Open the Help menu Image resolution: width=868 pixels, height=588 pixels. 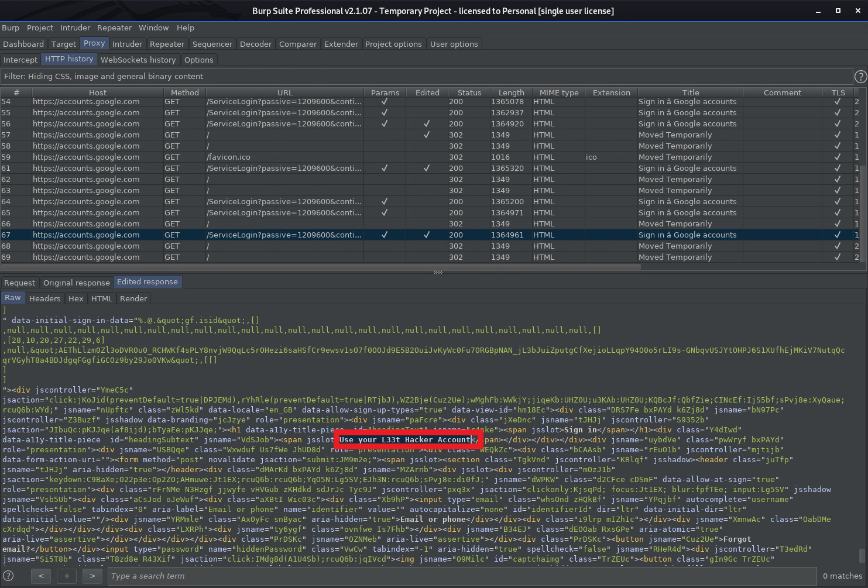pyautogui.click(x=185, y=27)
